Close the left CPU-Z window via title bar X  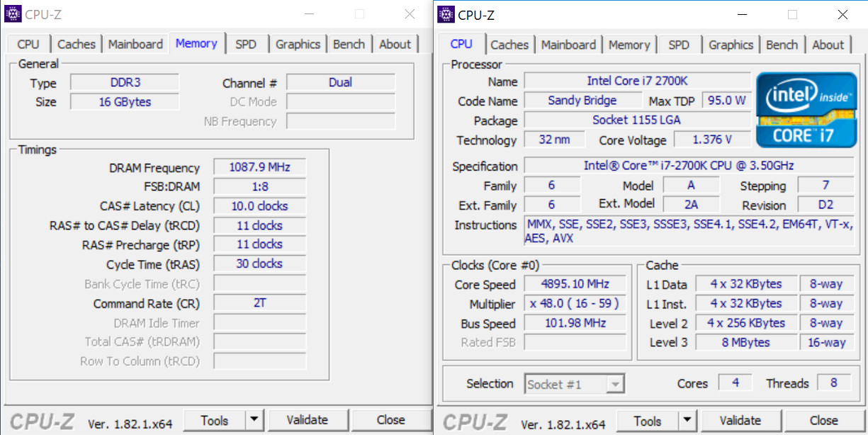click(410, 14)
